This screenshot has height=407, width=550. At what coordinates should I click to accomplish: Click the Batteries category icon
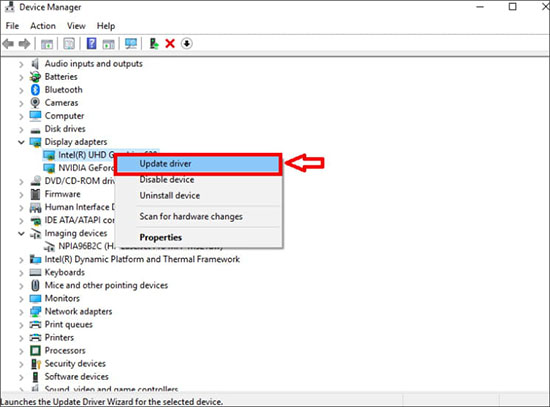click(x=35, y=77)
